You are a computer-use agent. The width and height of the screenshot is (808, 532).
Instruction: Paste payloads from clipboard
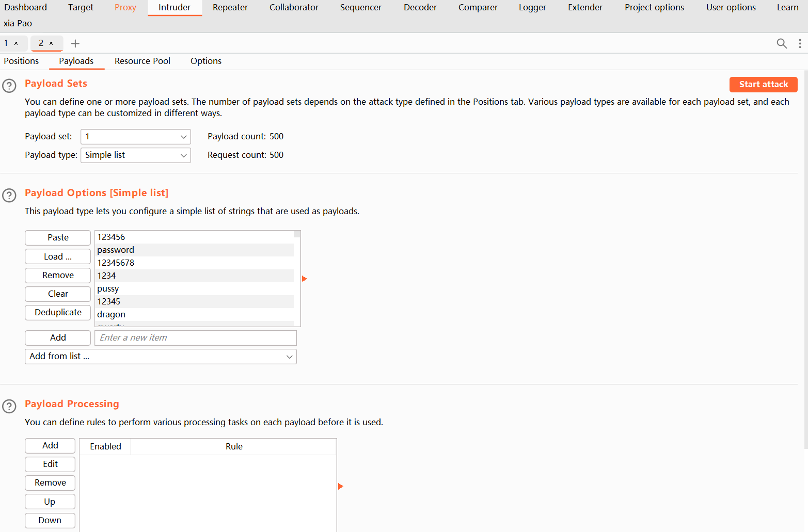coord(58,237)
